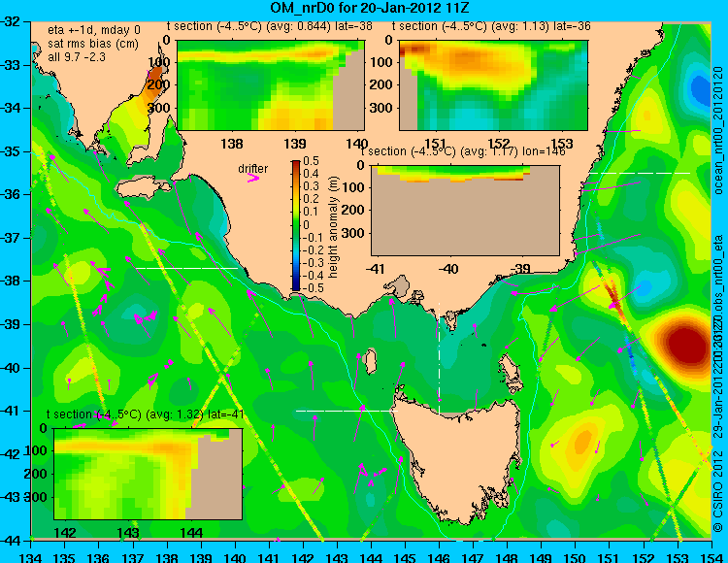The height and width of the screenshot is (563, 728).
Task: Click the -40 tick on the main latitude axis
Action: pos(13,368)
